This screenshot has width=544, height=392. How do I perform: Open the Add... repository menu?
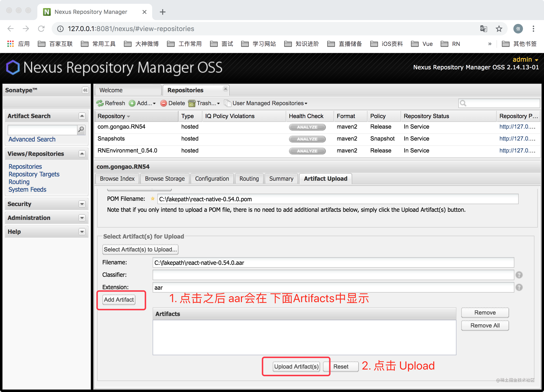[142, 103]
